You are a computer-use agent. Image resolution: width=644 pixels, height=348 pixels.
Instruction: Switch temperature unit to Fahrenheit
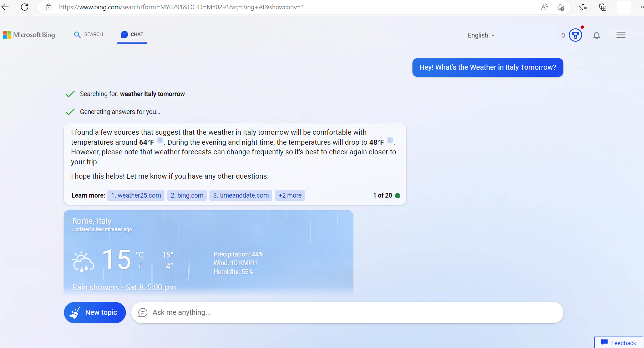point(141,267)
